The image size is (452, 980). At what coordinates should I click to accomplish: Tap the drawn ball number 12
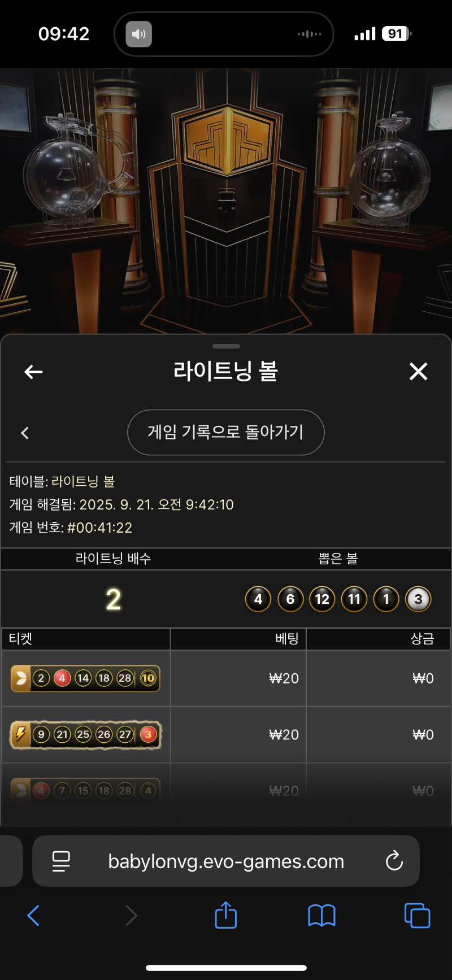pos(322,599)
